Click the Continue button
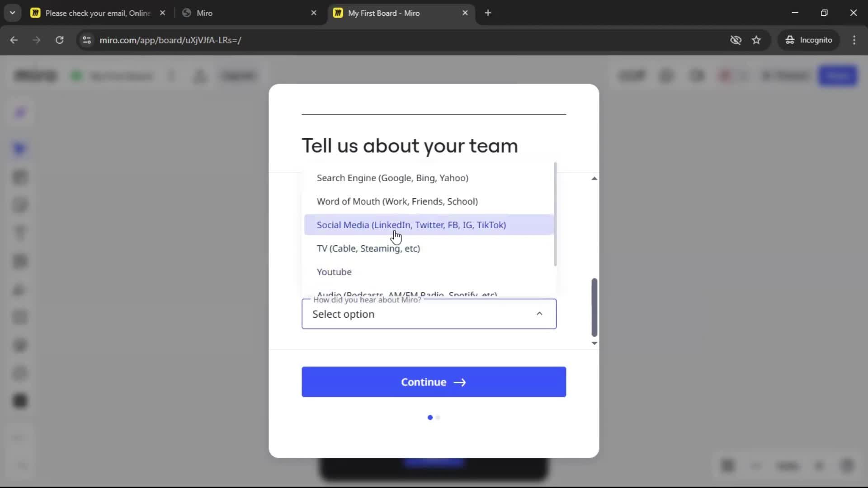This screenshot has width=868, height=488. tap(434, 382)
